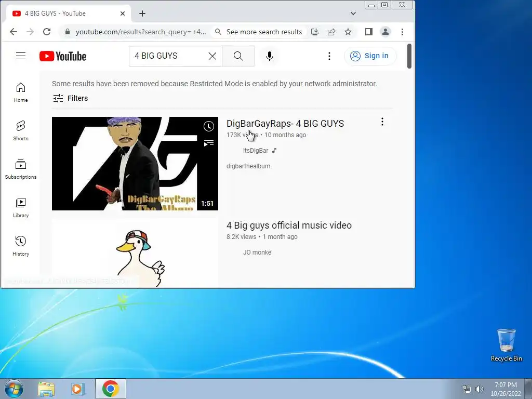This screenshot has width=532, height=399.
Task: Visit the itsDigBar channel
Action: (x=256, y=150)
